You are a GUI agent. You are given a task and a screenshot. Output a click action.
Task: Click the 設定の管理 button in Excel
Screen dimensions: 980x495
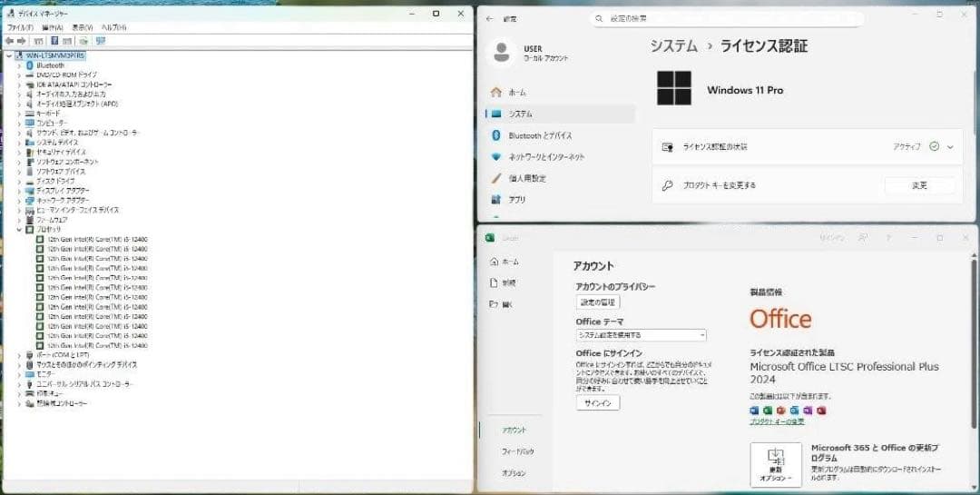click(x=598, y=302)
